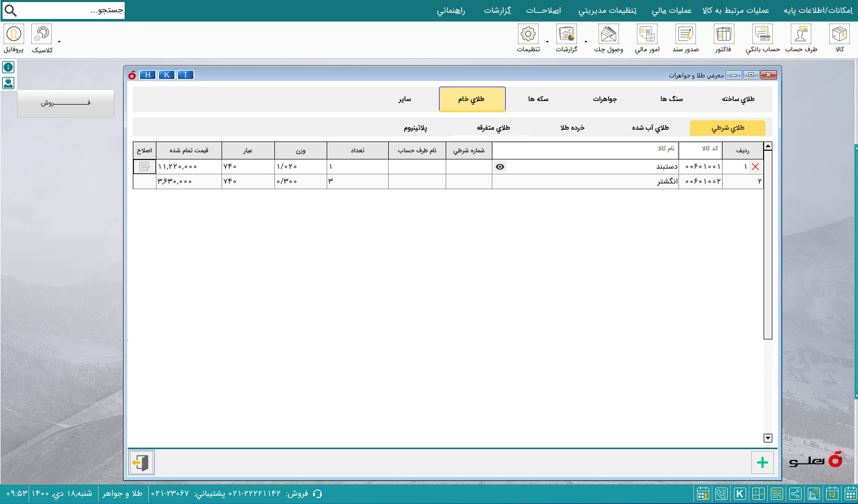Switch to the جواهرات tab
Viewport: 858px width, 504px height.
605,99
